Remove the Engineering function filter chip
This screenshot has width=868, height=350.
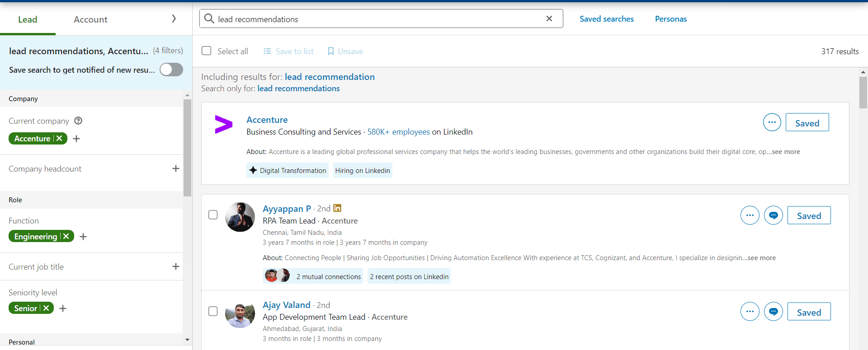tap(66, 236)
